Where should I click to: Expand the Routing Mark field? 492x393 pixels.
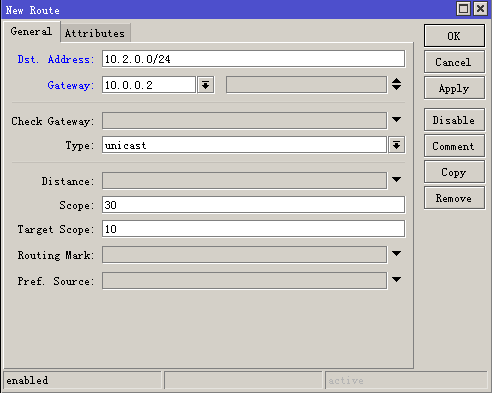pyautogui.click(x=396, y=254)
